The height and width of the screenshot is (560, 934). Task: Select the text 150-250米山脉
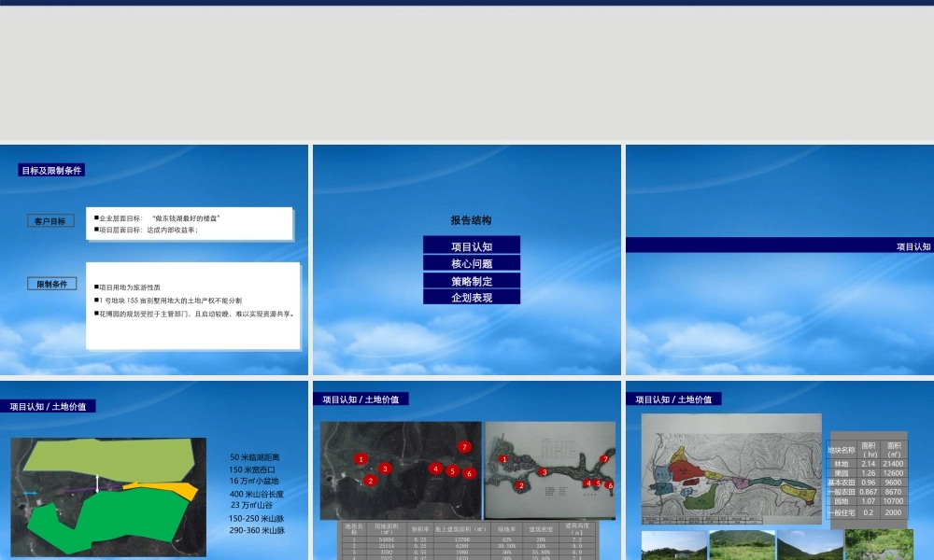coord(256,518)
